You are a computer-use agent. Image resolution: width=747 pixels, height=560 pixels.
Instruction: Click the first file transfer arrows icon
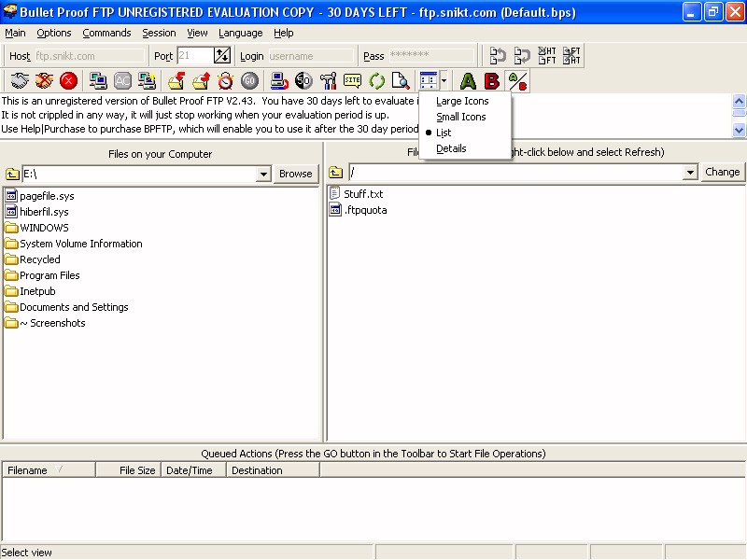point(498,55)
